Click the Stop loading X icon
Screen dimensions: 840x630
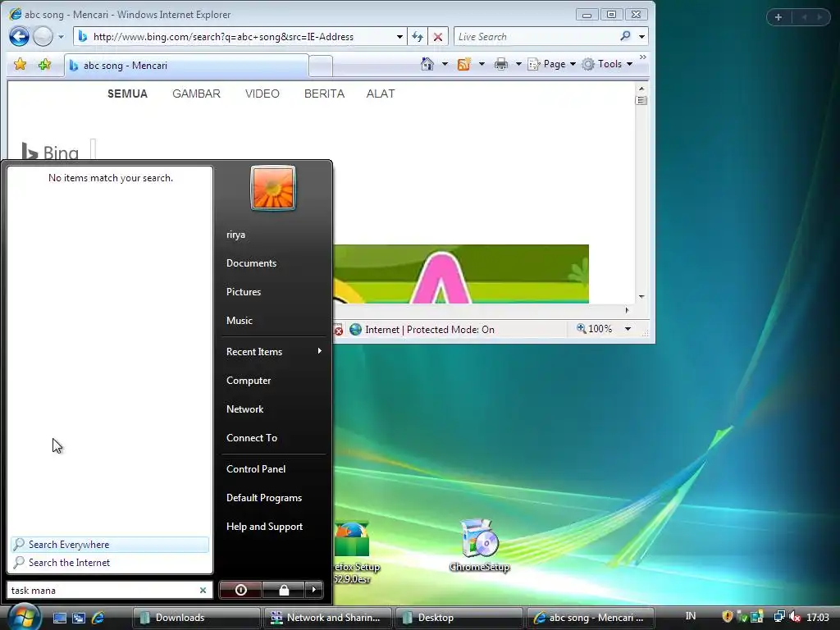pyautogui.click(x=438, y=36)
